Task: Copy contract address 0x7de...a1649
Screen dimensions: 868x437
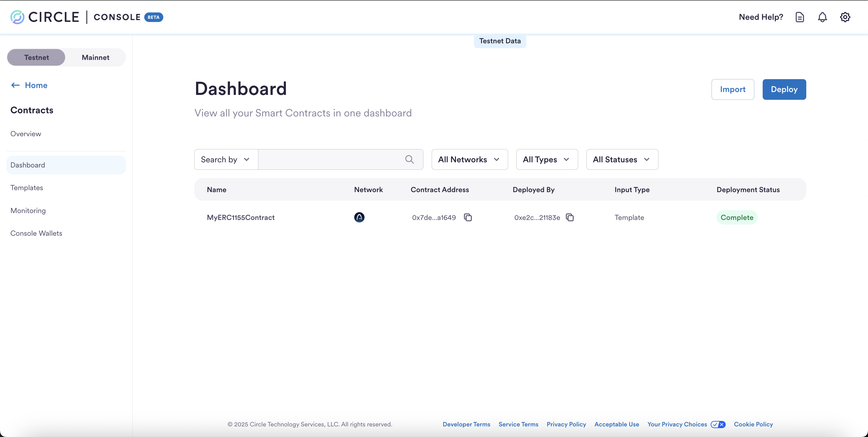Action: [x=468, y=217]
